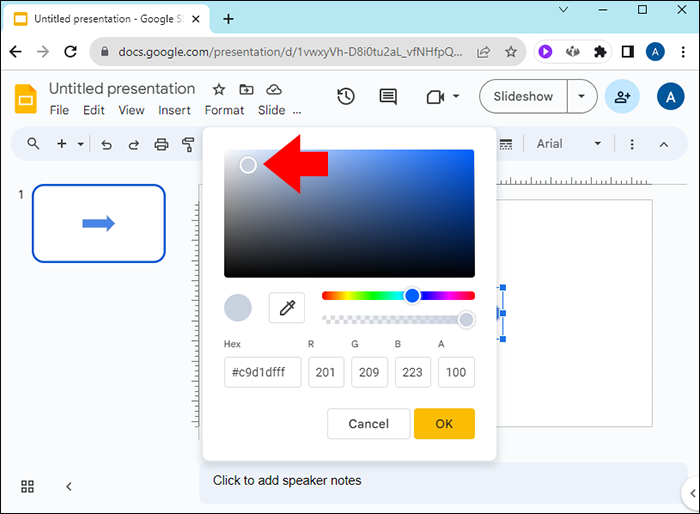Open the View menu
Screen dimensions: 700x514
(131, 110)
